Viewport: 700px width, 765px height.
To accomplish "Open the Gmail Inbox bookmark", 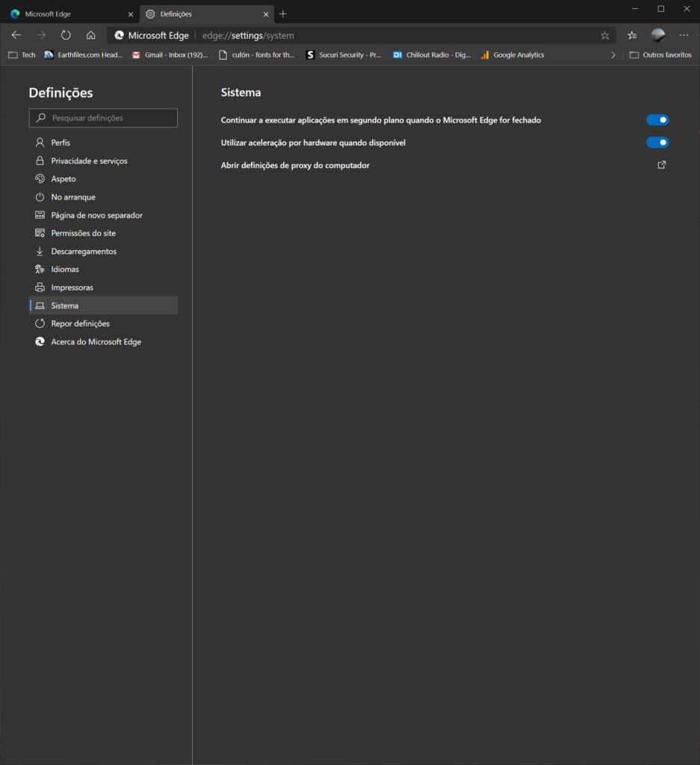I will (170, 55).
